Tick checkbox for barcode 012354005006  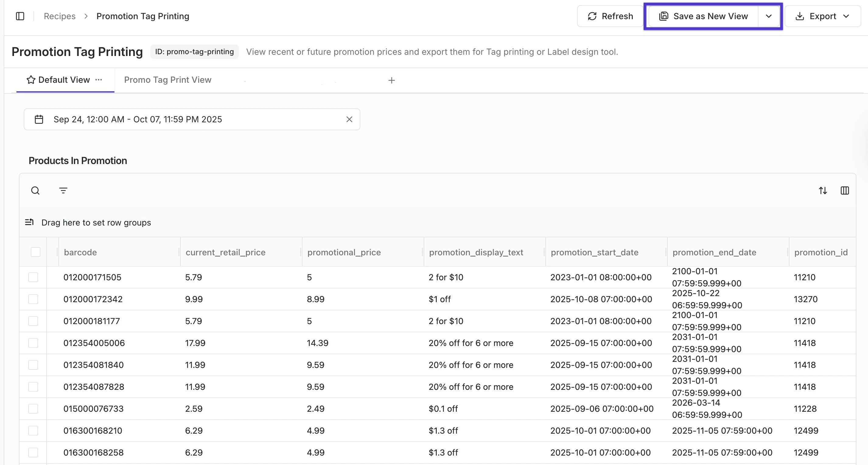coord(33,343)
